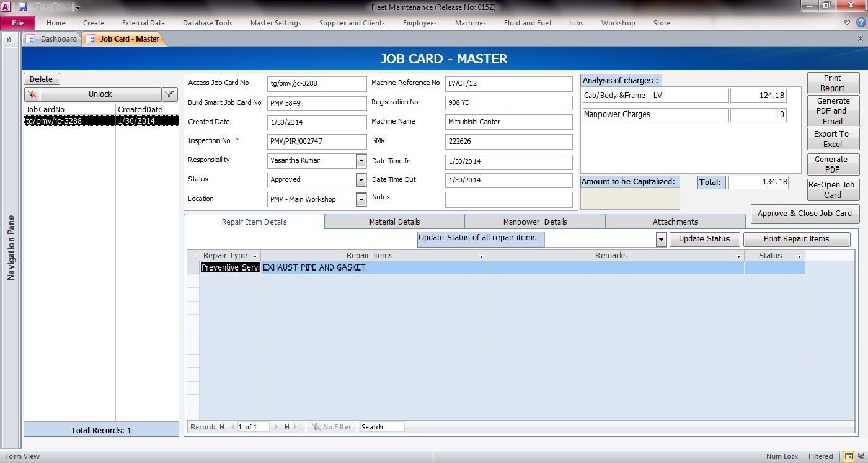
Task: Expand Update Status of all repair items dropdown
Action: (661, 240)
